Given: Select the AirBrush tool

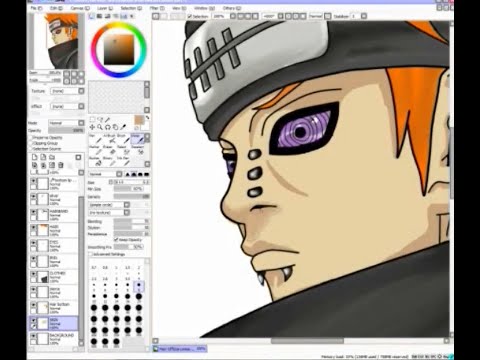Looking at the screenshot, I should point(110,138).
